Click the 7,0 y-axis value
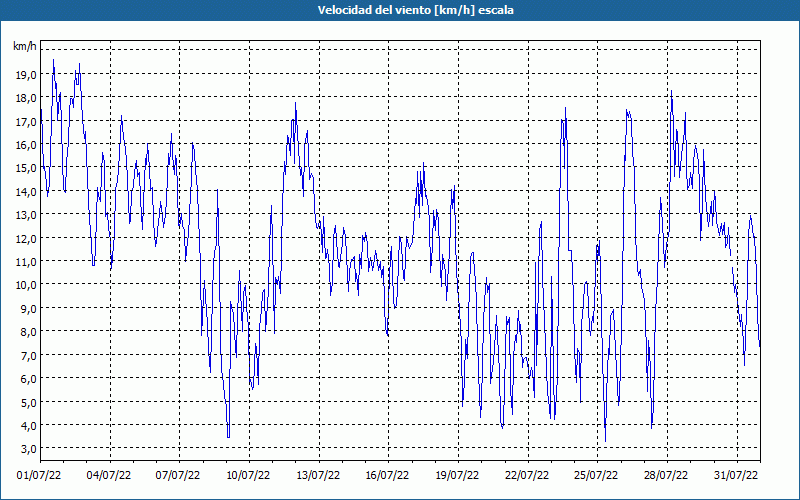 29,356
